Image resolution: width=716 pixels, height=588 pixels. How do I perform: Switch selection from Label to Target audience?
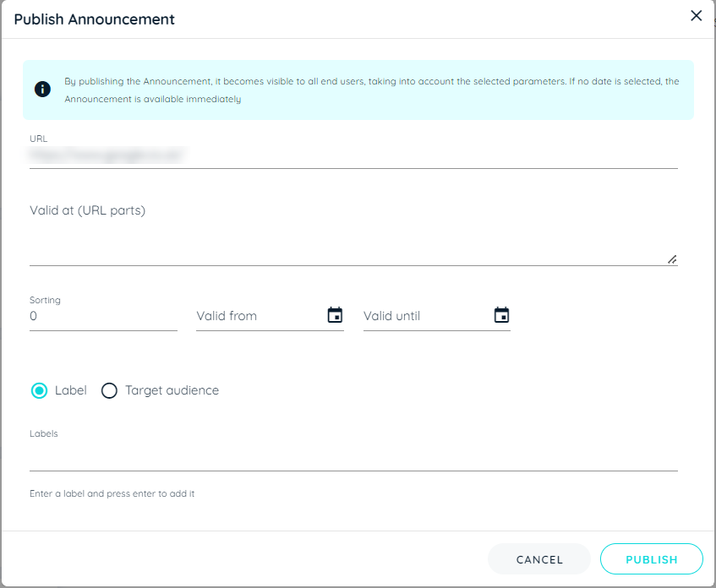click(x=109, y=390)
